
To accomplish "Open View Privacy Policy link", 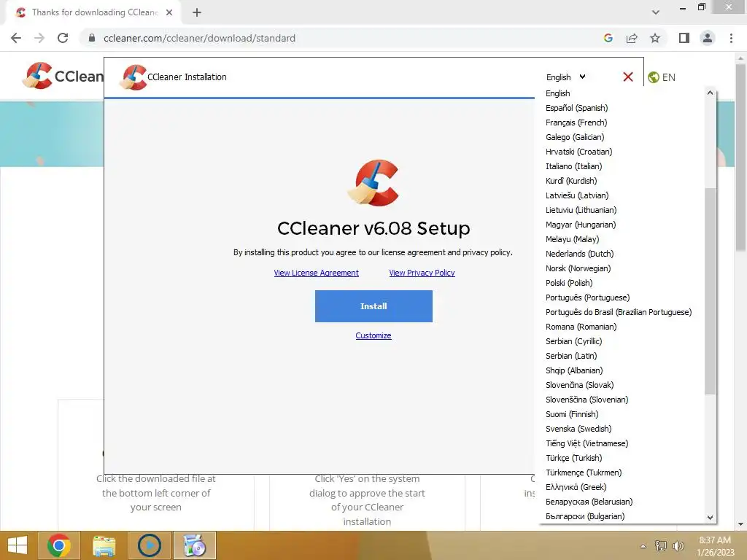I will (x=422, y=273).
